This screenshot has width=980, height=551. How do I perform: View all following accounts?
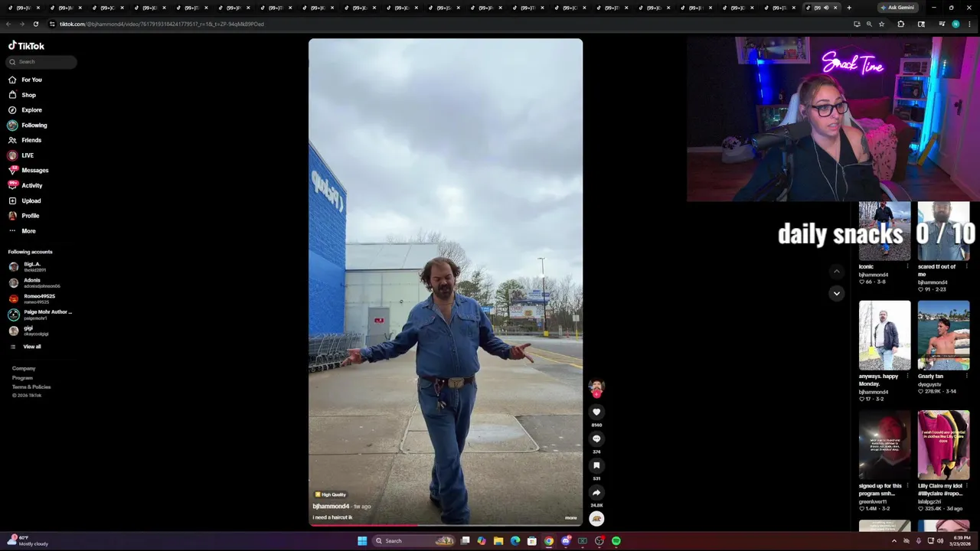coord(25,347)
